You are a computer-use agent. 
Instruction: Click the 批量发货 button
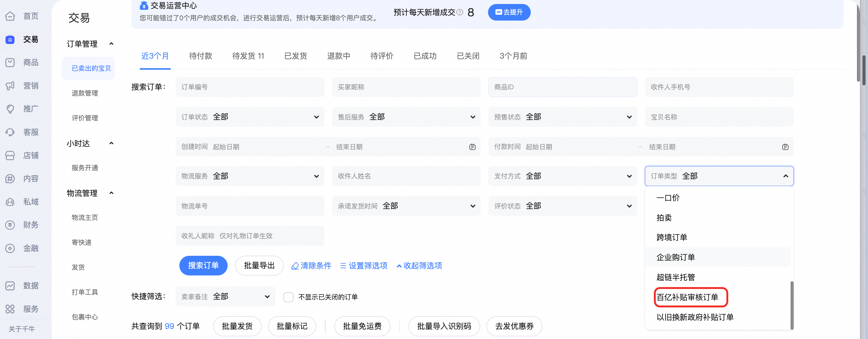(237, 326)
